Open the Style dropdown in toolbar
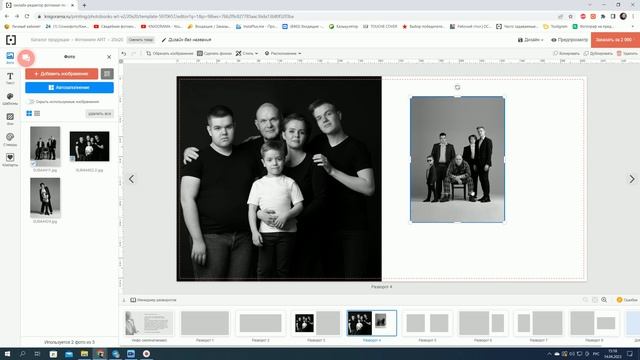 pos(247,53)
